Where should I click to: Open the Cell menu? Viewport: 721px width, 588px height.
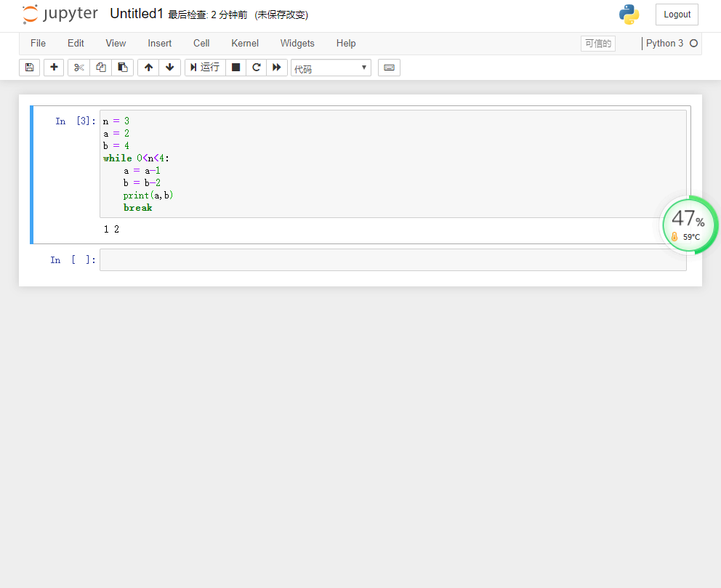201,43
